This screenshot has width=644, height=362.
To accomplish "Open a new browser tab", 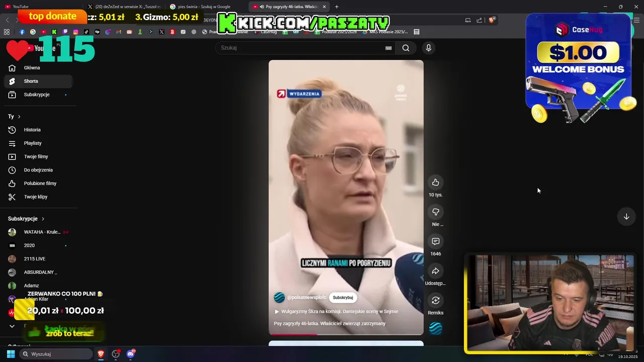I will coord(337,7).
